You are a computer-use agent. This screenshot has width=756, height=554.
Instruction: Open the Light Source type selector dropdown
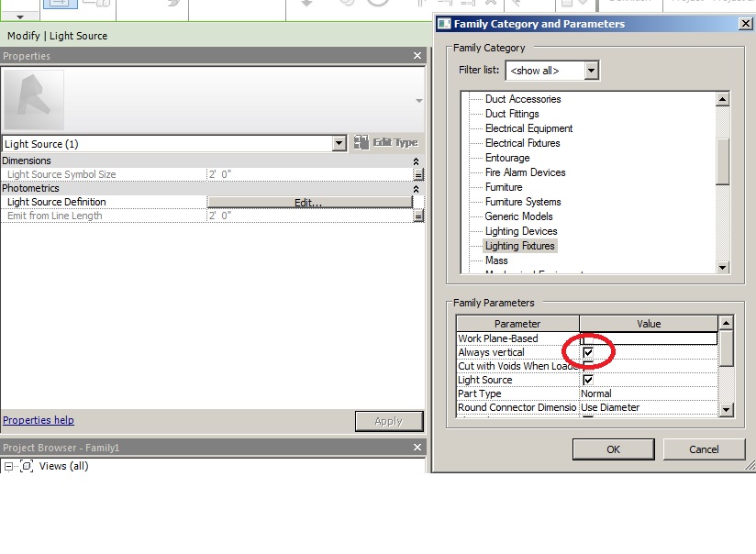pos(339,144)
